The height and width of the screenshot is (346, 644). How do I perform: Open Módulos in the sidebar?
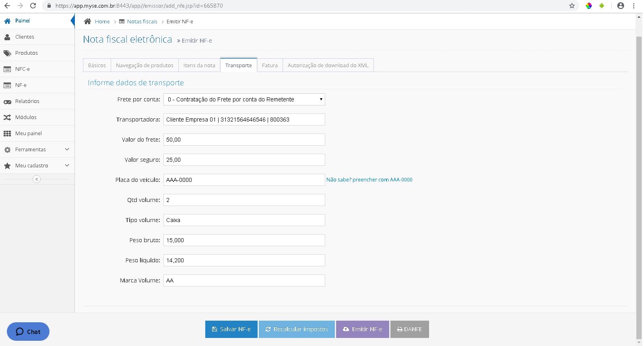pos(37,117)
